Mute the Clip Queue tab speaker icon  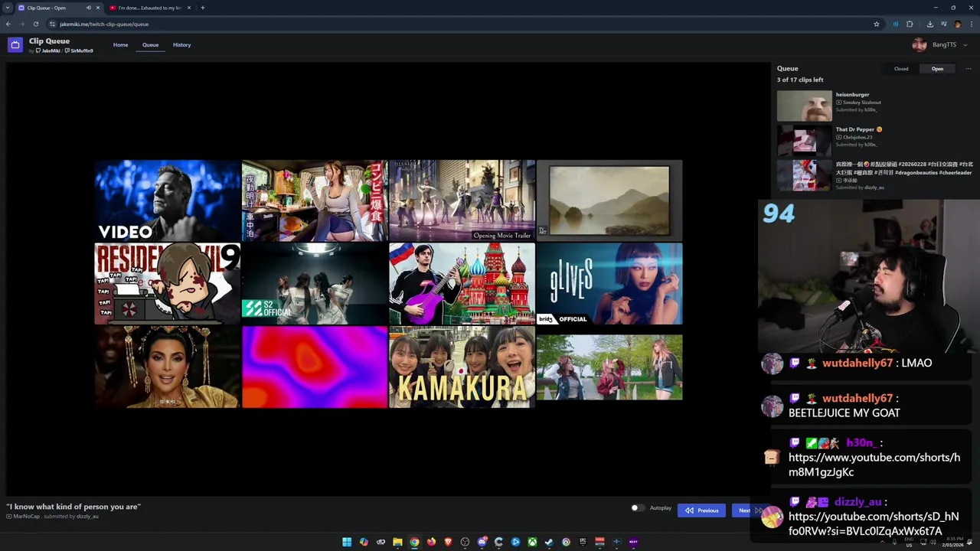88,8
